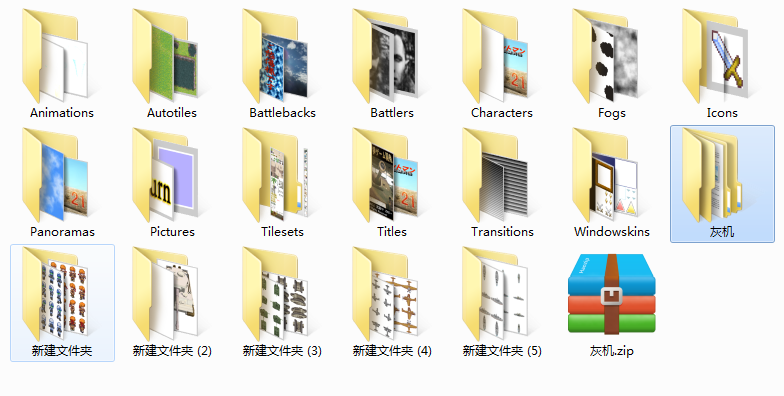Click the "Battlers" name label
The image size is (784, 396).
(x=392, y=113)
